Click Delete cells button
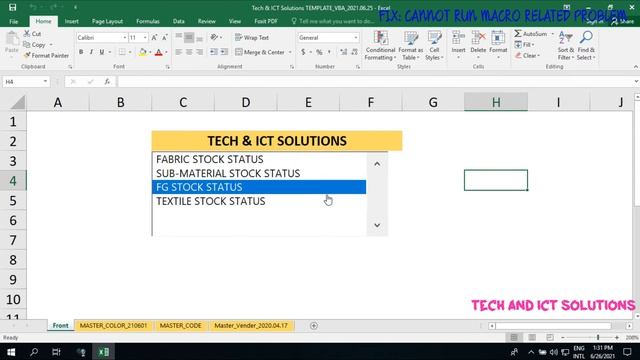 click(x=478, y=45)
